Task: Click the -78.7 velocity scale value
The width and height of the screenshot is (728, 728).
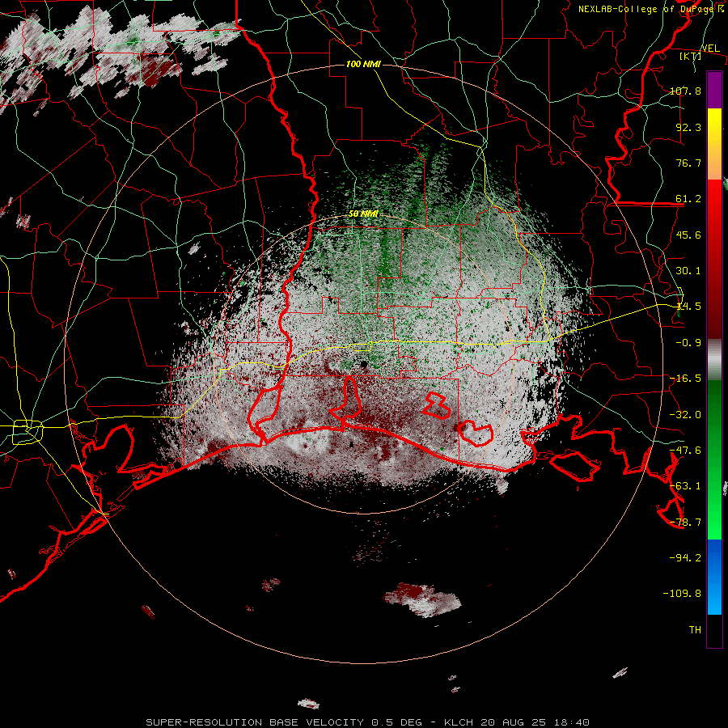Action: click(685, 523)
